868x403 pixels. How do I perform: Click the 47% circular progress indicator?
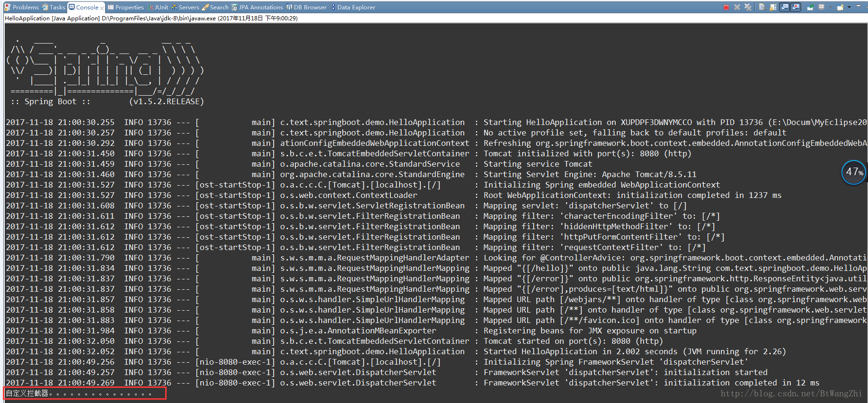tap(854, 172)
